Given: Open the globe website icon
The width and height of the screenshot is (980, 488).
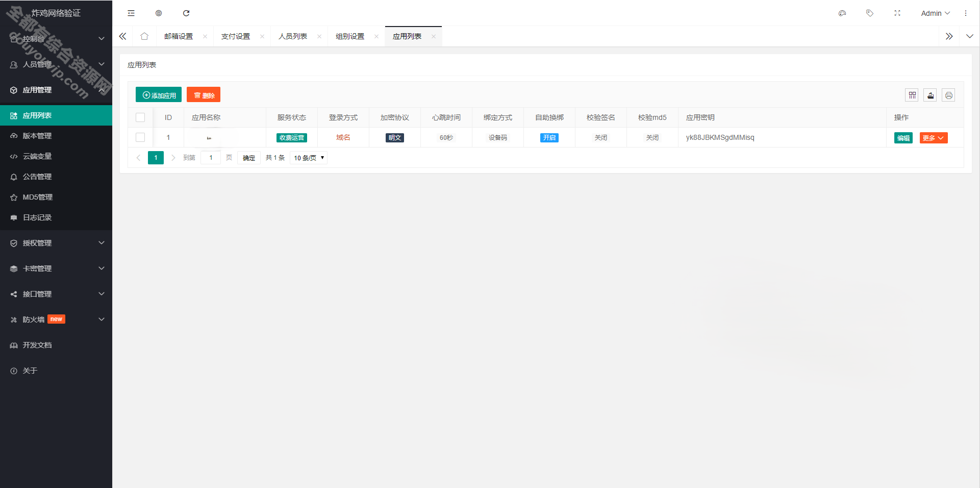Looking at the screenshot, I should [x=159, y=13].
